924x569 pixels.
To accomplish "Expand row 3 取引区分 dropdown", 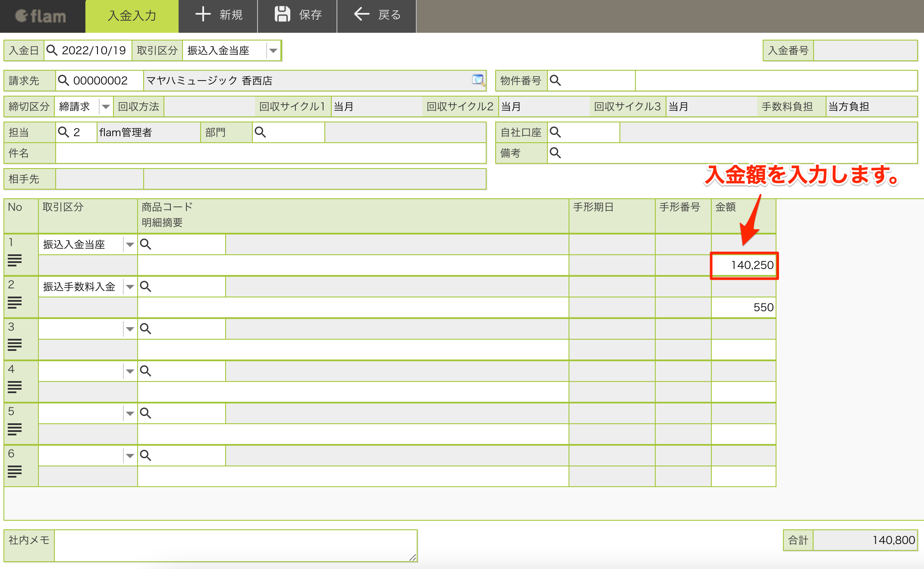I will pos(129,329).
